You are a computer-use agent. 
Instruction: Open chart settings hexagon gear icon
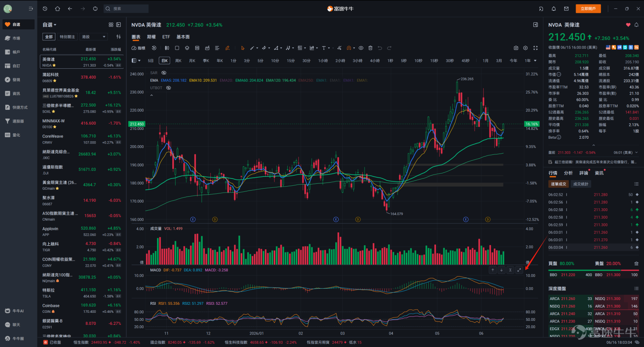tap(526, 48)
